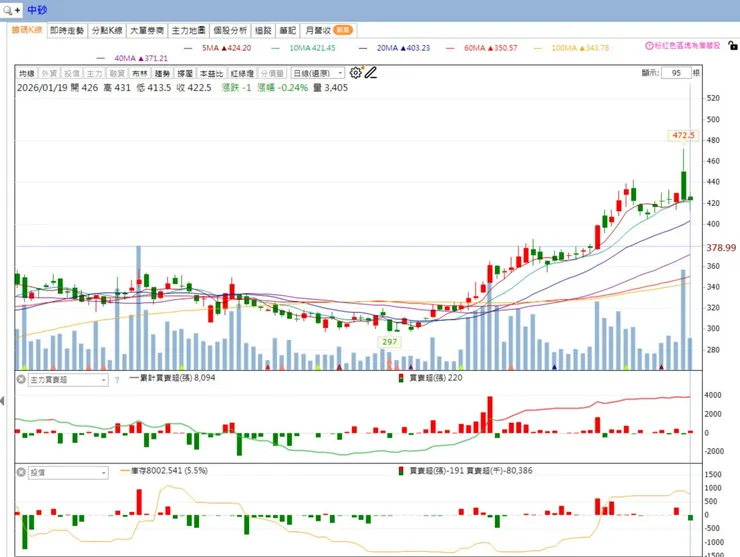Toggle the 布林 Bollinger band overlay
Image resolution: width=740 pixels, height=557 pixels.
(140, 73)
